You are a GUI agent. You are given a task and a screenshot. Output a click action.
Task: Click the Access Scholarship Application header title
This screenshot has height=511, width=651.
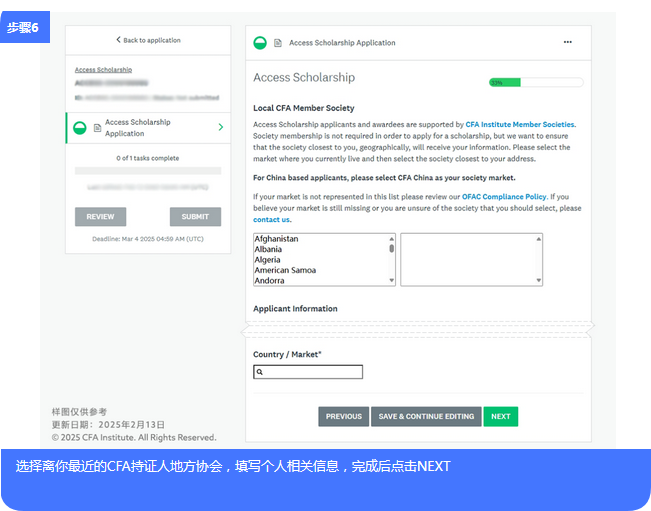[343, 43]
